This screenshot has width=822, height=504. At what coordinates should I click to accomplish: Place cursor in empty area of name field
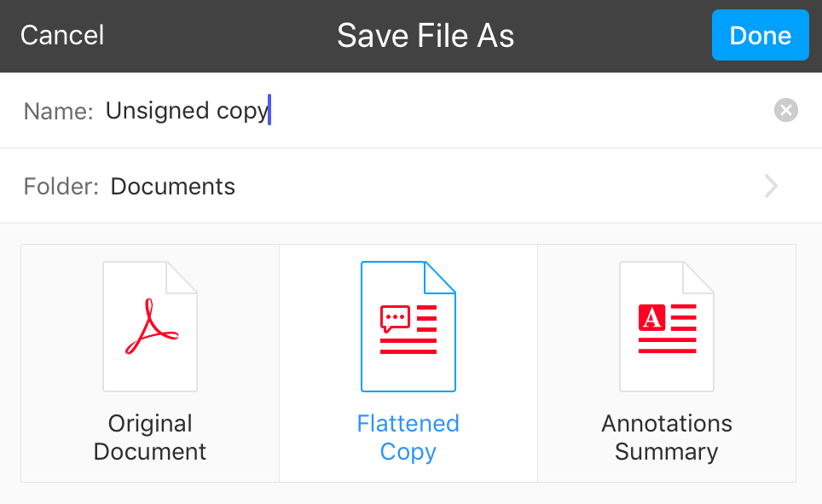(x=519, y=110)
